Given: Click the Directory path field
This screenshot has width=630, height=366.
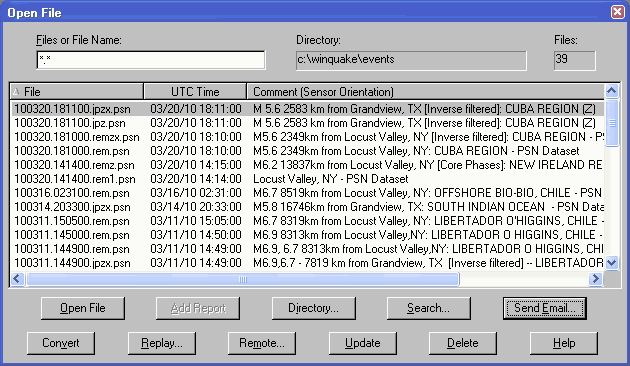Looking at the screenshot, I should [x=411, y=60].
